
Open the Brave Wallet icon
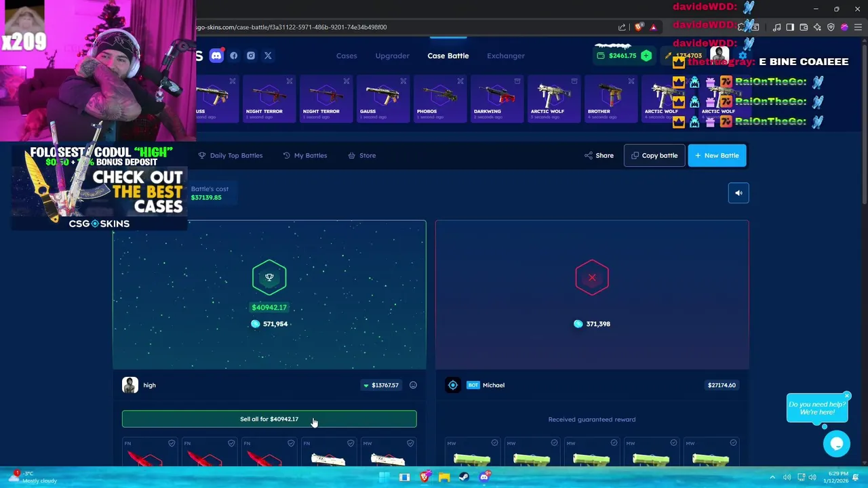coord(804,27)
